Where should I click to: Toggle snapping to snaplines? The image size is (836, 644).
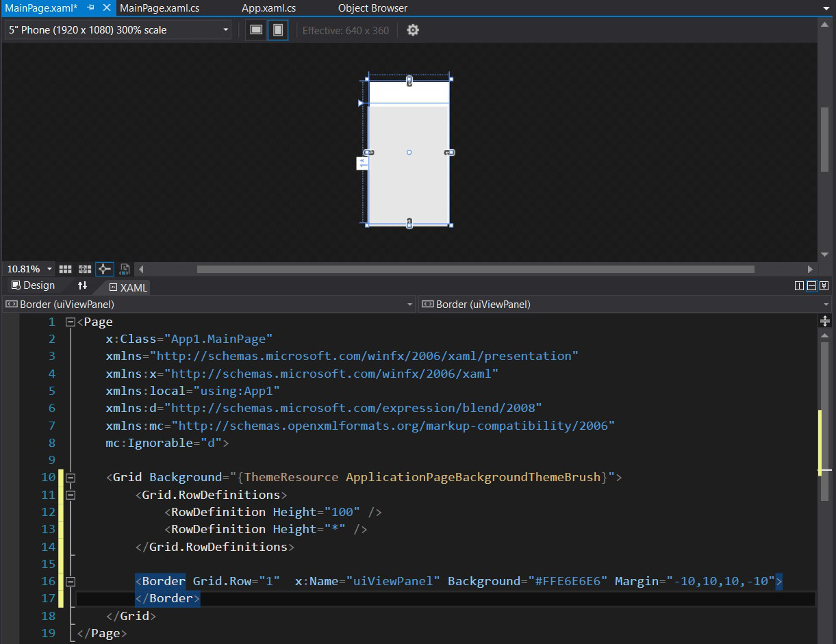click(x=105, y=269)
